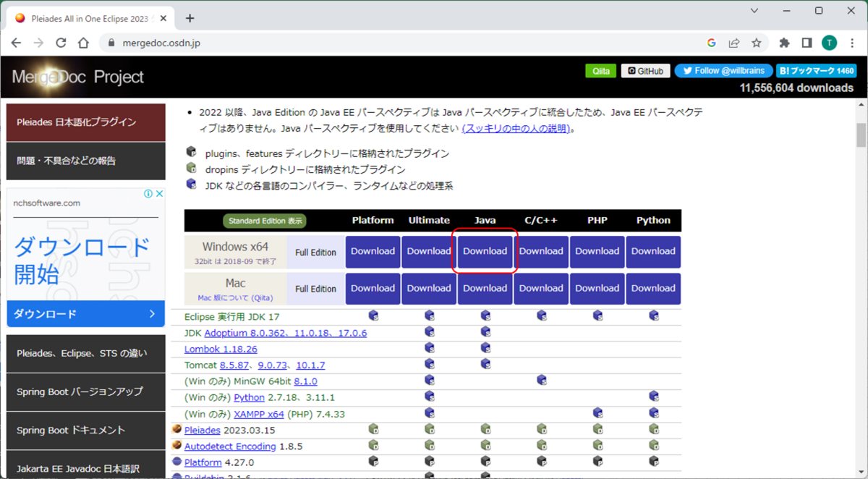Open the browser home page
This screenshot has width=868, height=479.
83,43
